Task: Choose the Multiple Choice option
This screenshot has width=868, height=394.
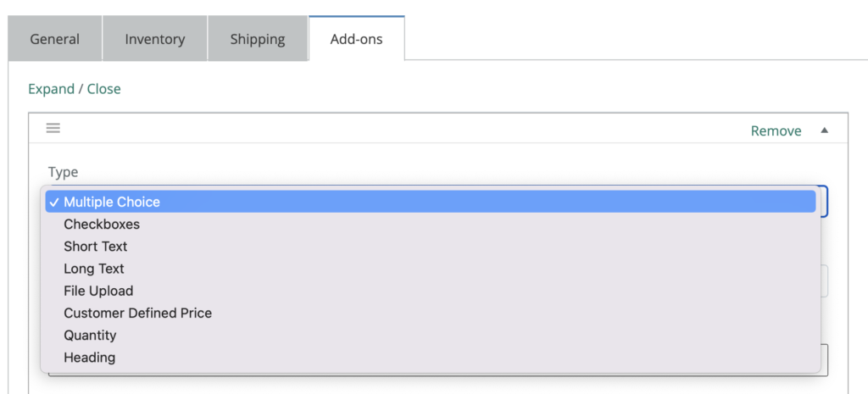Action: [112, 202]
